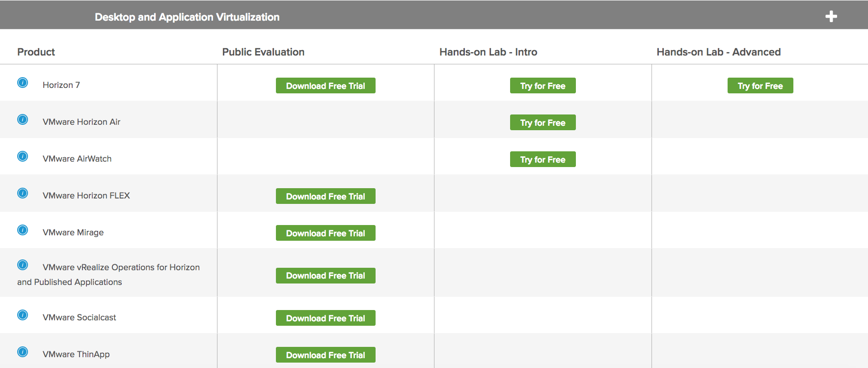This screenshot has height=368, width=868.
Task: Download Free Trial of VMware Horizon FLEX
Action: tap(325, 196)
